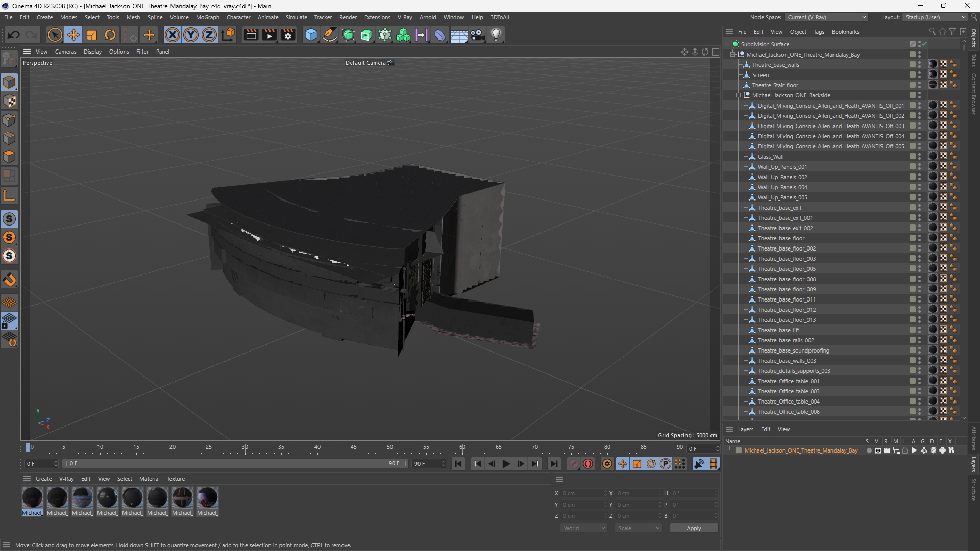Click the Apply coordinates button
The image size is (980, 551).
click(x=694, y=528)
